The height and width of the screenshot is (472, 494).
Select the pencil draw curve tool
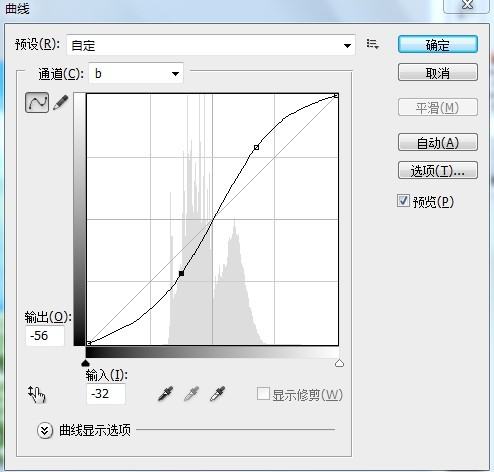pos(61,103)
